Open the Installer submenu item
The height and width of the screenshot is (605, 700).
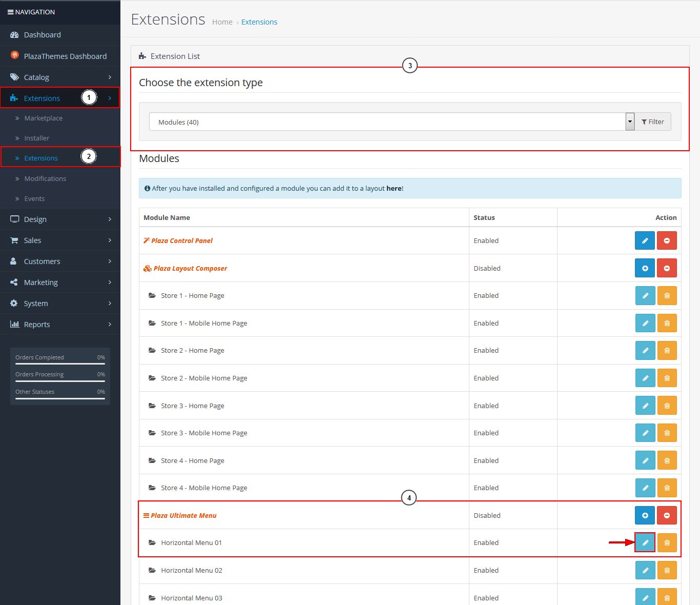[x=60, y=138]
